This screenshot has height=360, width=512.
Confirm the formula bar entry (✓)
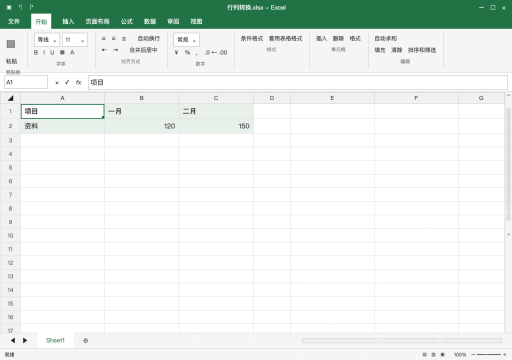67,82
